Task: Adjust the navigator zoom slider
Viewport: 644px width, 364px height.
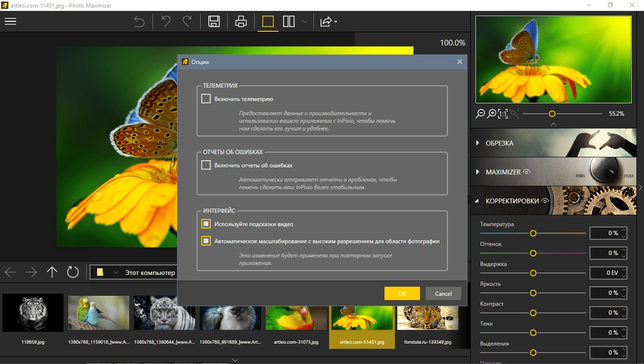Action: [552, 114]
